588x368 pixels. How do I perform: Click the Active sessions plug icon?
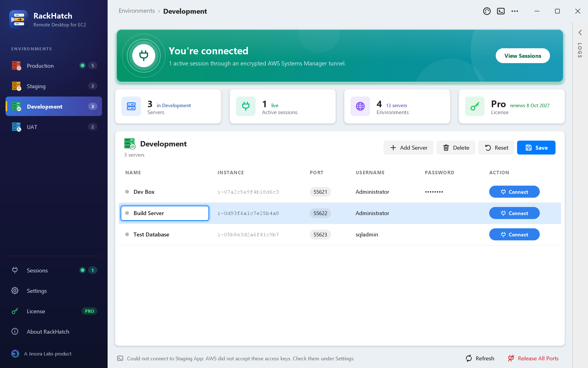246,106
